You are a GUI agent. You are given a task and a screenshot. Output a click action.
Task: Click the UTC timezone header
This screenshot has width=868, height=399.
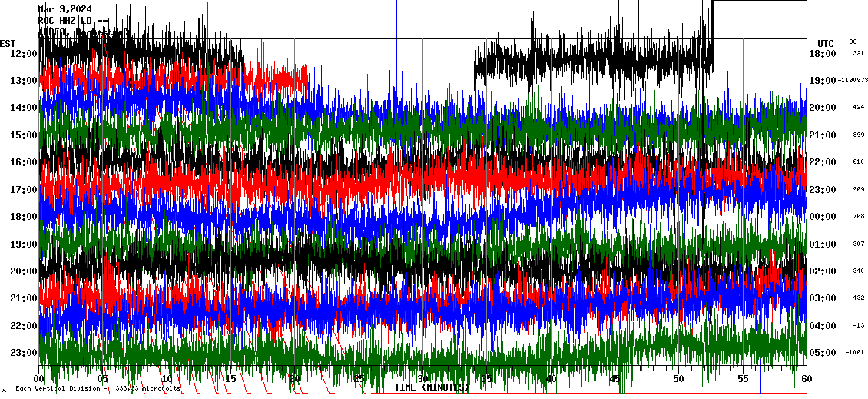826,43
